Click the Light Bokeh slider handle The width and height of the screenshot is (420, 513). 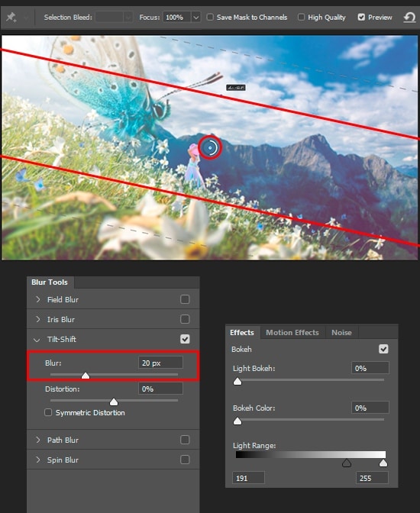click(237, 382)
